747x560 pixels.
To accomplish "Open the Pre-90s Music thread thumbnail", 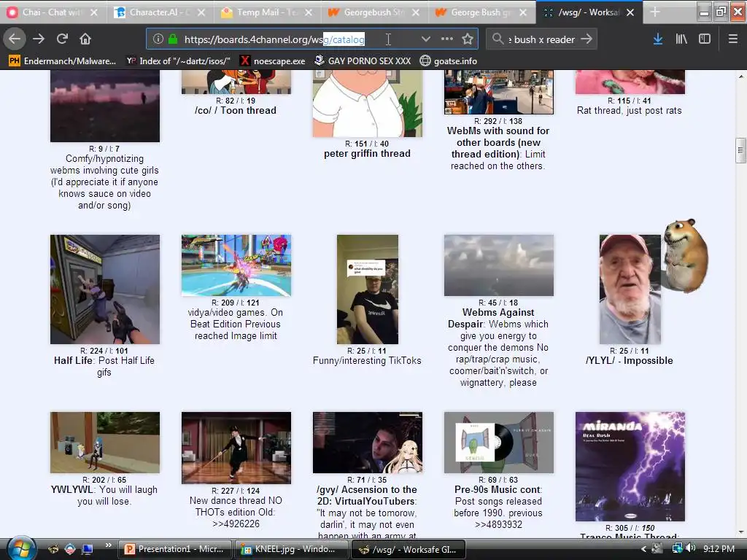I will [x=499, y=443].
